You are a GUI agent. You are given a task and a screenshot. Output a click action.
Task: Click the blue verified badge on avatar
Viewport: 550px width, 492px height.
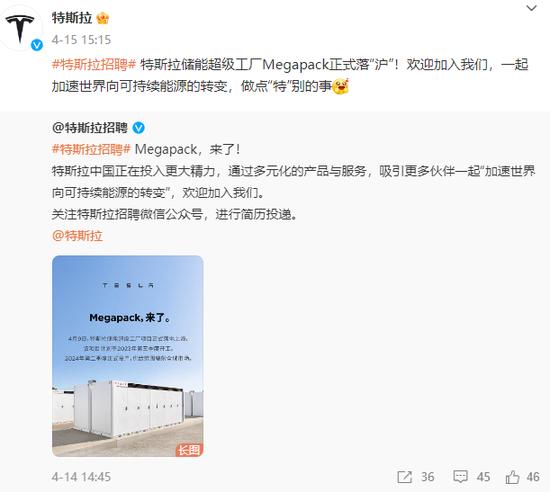(37, 45)
